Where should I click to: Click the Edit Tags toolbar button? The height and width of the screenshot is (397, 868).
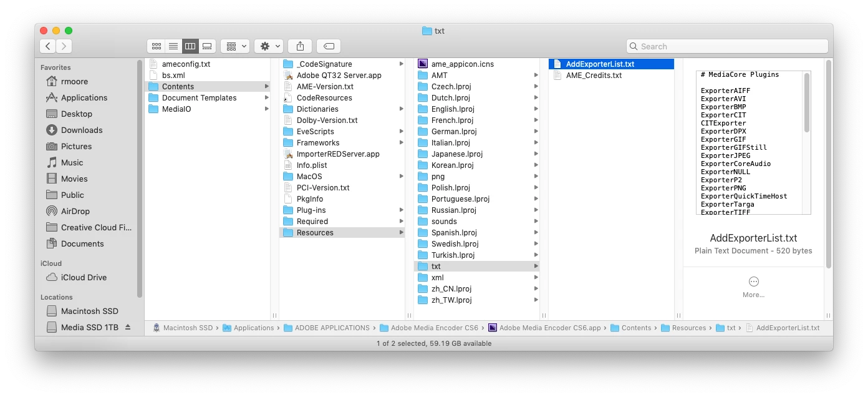point(329,46)
